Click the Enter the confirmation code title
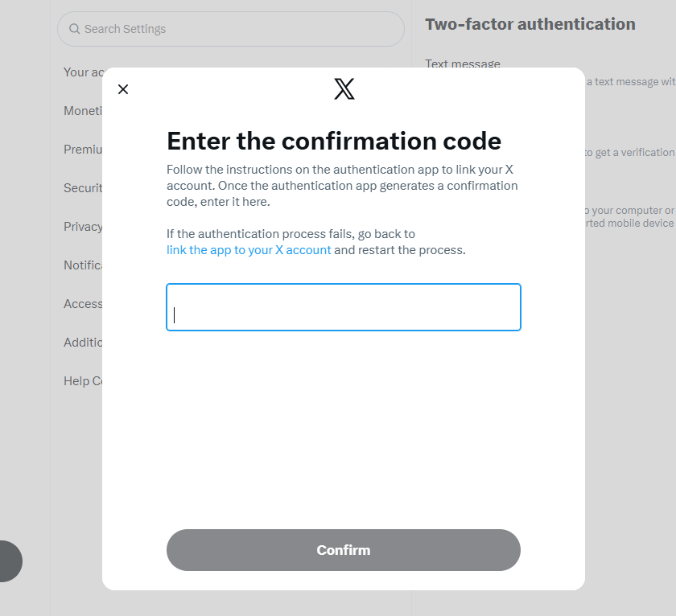This screenshot has height=616, width=676. pos(334,141)
